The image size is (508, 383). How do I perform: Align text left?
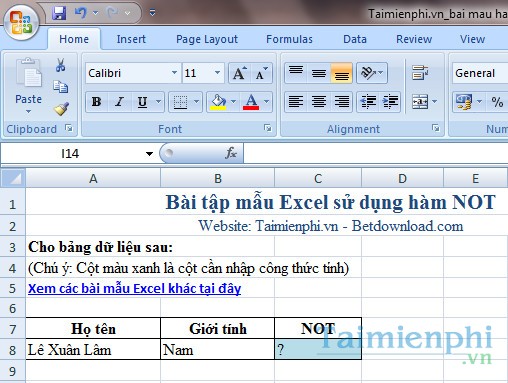coord(296,101)
